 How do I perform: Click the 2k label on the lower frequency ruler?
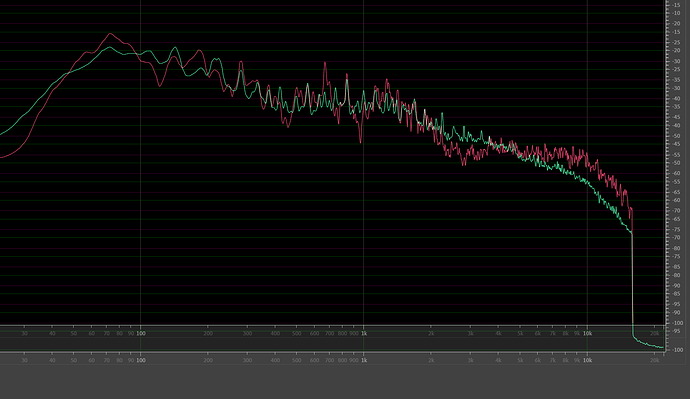coord(431,360)
